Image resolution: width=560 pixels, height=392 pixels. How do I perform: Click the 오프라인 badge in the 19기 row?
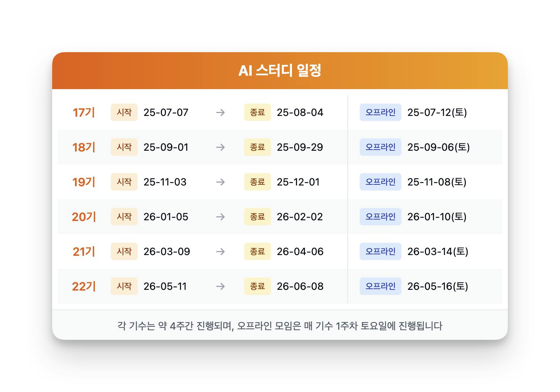[x=380, y=182]
